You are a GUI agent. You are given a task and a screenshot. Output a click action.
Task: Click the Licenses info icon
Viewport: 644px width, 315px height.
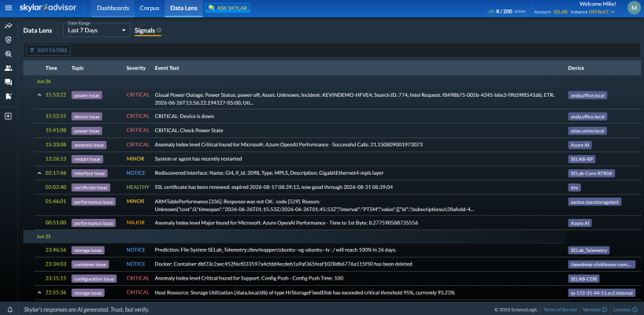coord(634,309)
